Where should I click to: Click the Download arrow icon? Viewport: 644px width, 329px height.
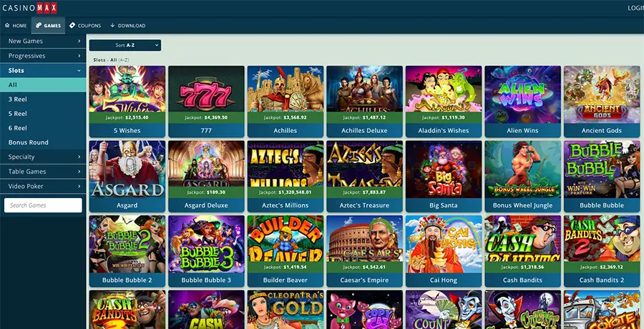[x=112, y=26]
